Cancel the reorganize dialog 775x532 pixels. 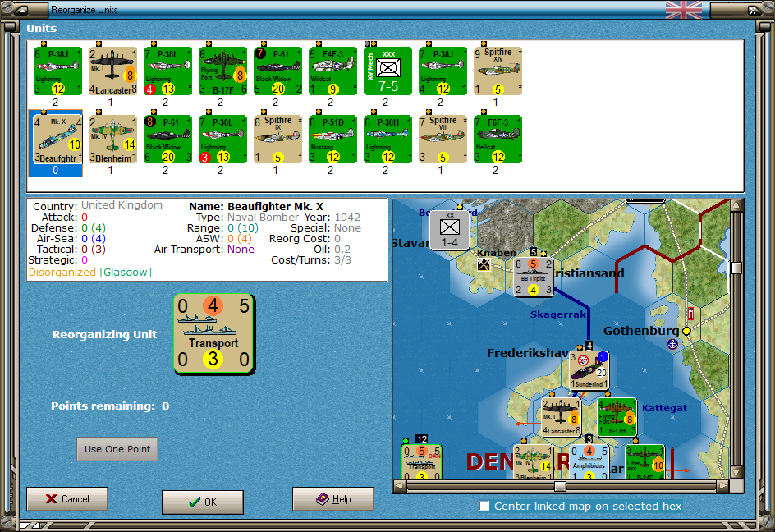[x=67, y=499]
